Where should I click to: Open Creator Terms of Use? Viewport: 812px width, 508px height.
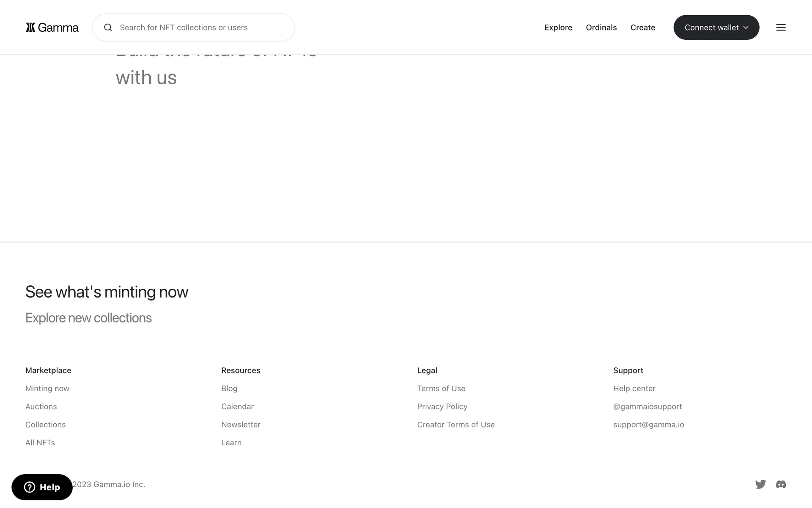[455, 425]
